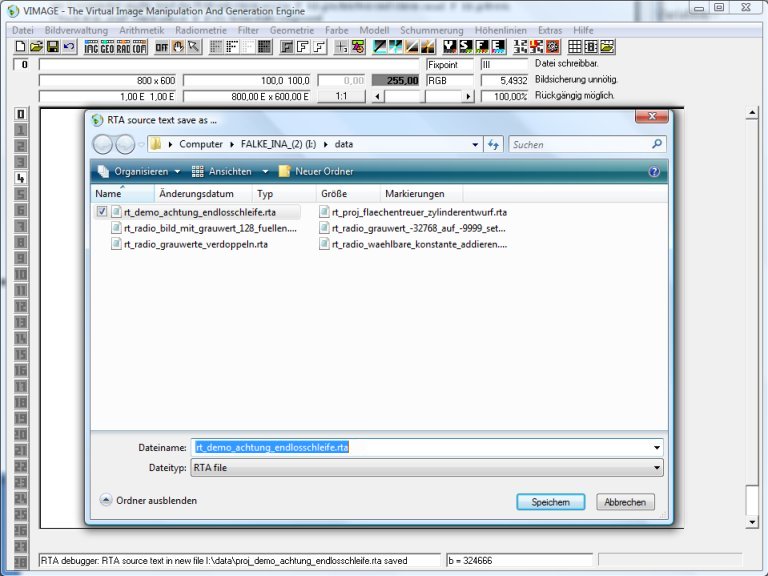768x576 pixels.
Task: Click the GEO toolbar icon
Action: coord(107,47)
